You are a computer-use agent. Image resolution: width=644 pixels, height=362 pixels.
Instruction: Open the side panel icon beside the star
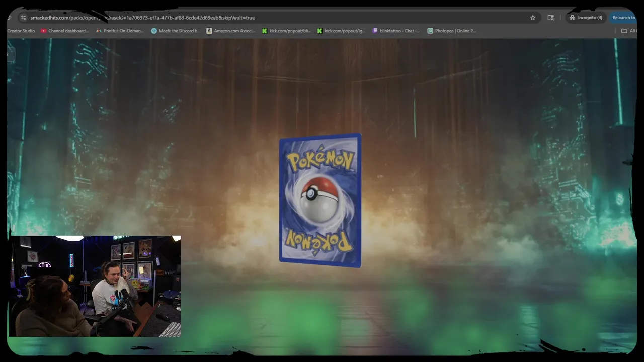pyautogui.click(x=551, y=18)
